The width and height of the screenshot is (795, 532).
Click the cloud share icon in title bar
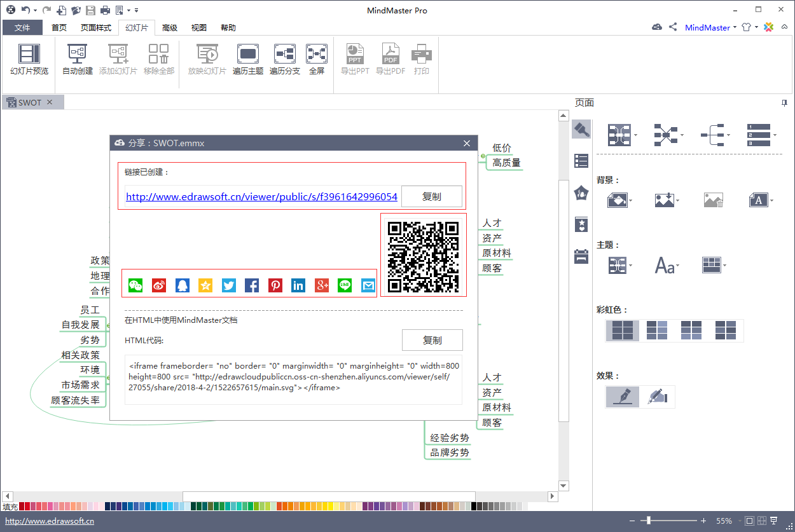[657, 27]
